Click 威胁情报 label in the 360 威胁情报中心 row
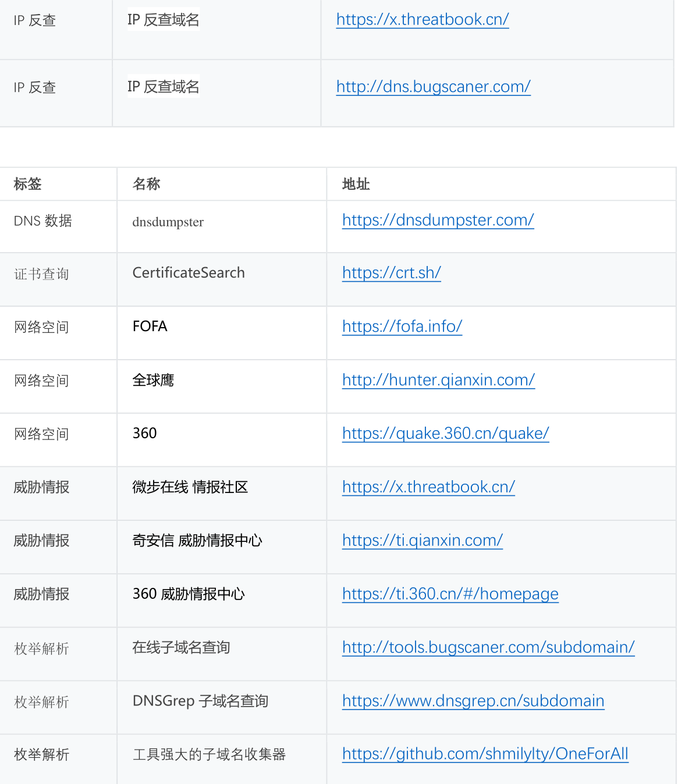678x784 pixels. coord(42,595)
